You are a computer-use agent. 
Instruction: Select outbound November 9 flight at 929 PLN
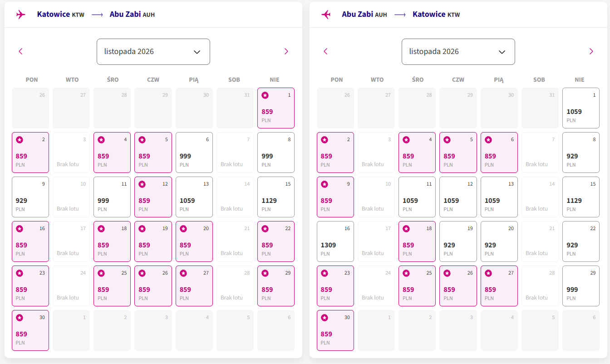pos(30,197)
